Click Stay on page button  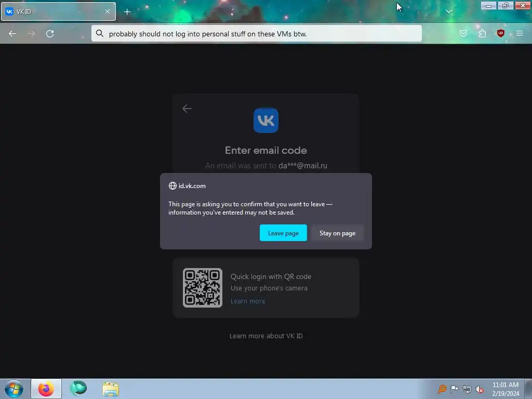click(337, 233)
